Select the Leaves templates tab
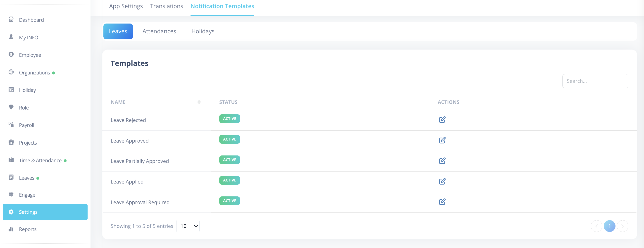 pos(118,31)
